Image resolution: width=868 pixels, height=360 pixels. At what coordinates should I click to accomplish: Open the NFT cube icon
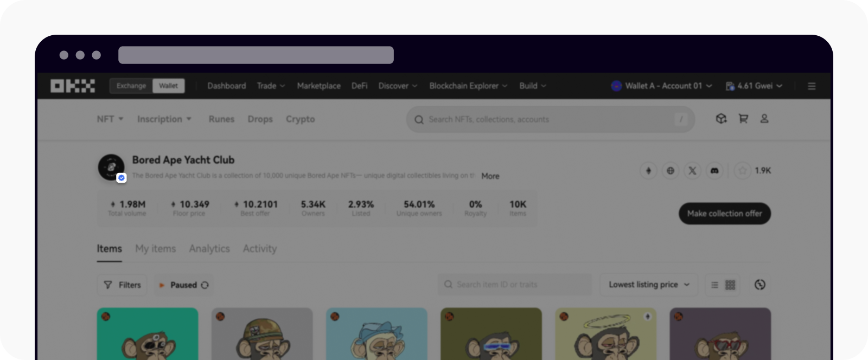[x=721, y=119]
